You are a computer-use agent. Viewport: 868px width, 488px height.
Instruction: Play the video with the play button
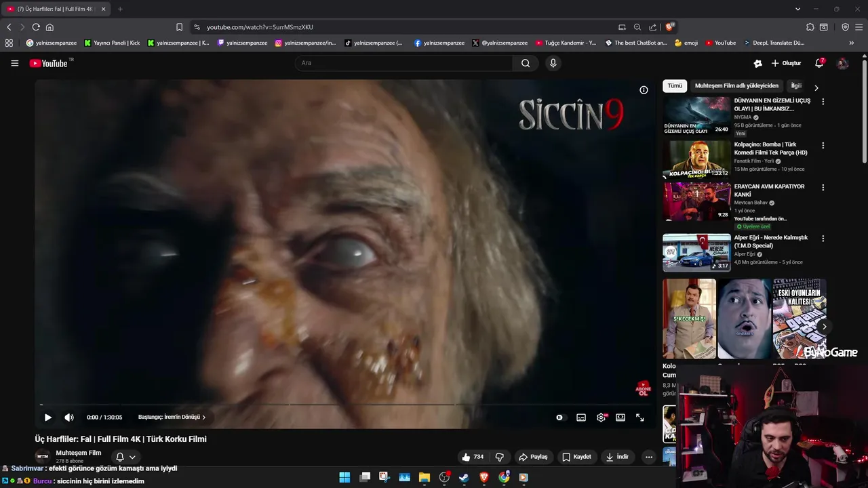coord(47,418)
